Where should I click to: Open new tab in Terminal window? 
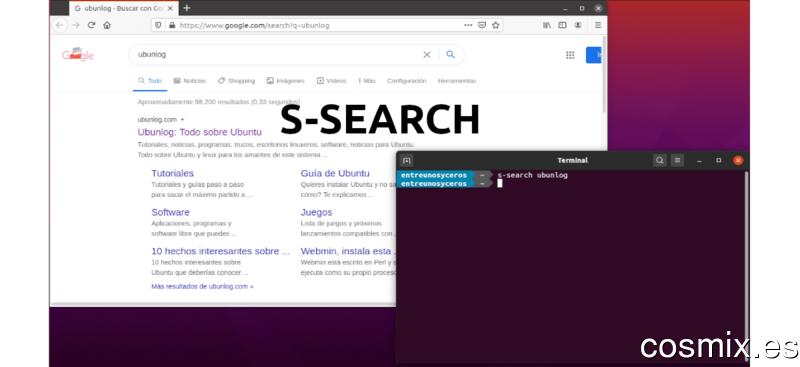(x=406, y=160)
